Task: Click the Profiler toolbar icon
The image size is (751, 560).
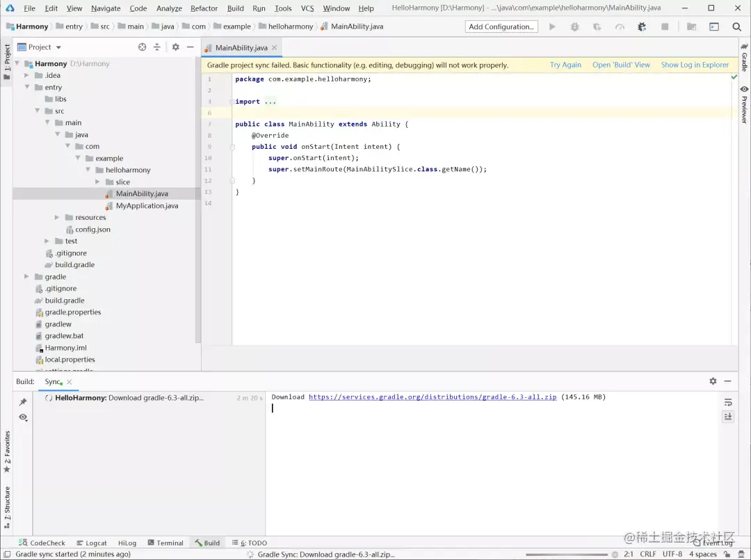Action: [x=620, y=27]
